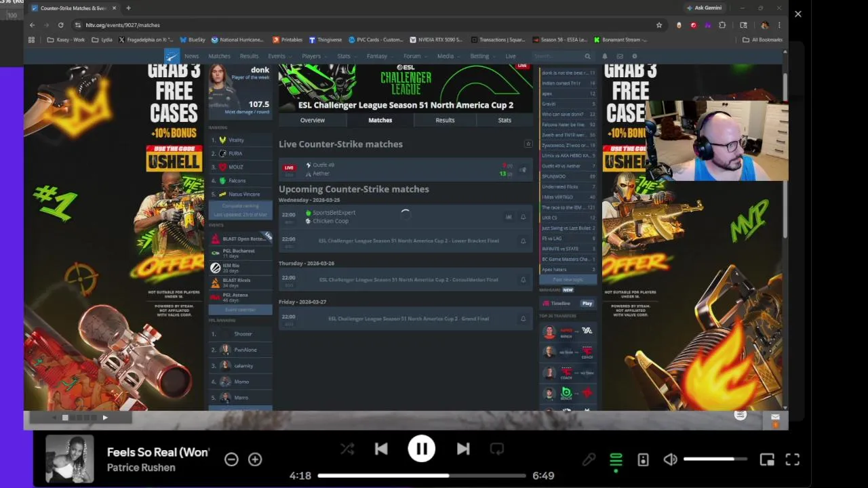The height and width of the screenshot is (488, 868).
Task: Toggle bell for SportsBetExpert vs Chicken Coop
Action: pyautogui.click(x=523, y=217)
